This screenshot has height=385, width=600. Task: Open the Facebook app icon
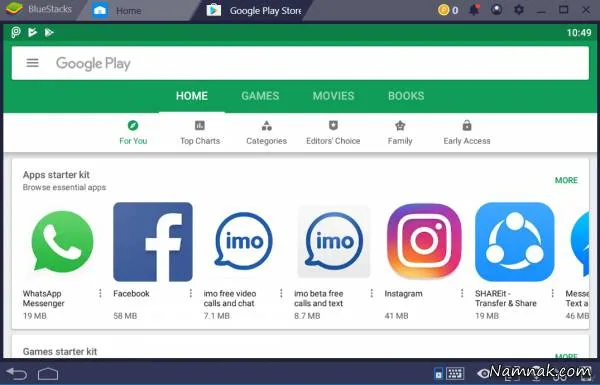tap(153, 242)
